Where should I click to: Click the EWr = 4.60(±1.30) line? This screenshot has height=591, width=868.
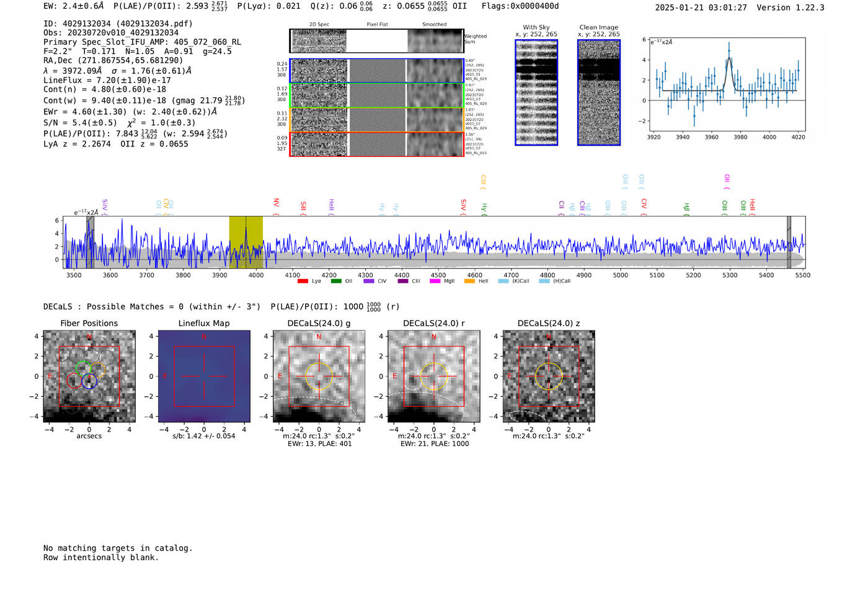[130, 112]
